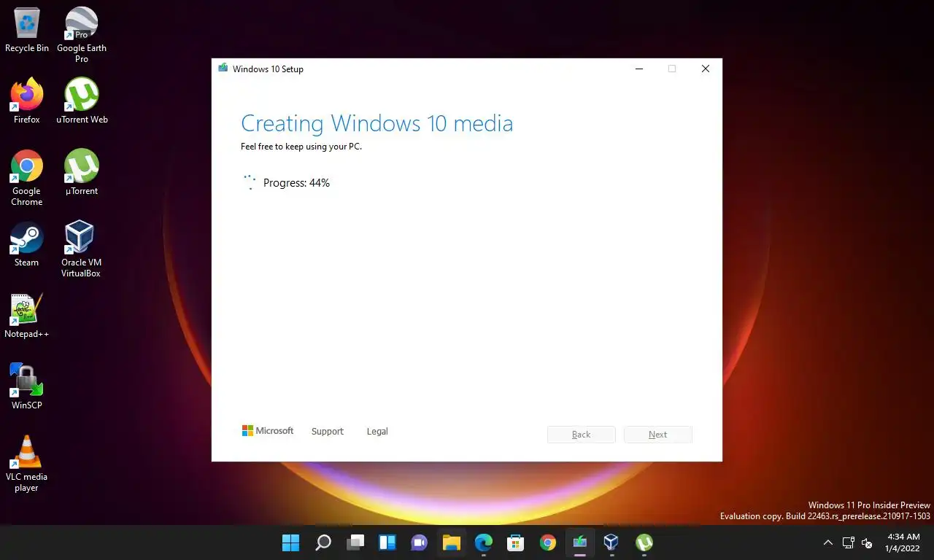934x560 pixels.
Task: Open Widgets panel from taskbar
Action: (387, 542)
